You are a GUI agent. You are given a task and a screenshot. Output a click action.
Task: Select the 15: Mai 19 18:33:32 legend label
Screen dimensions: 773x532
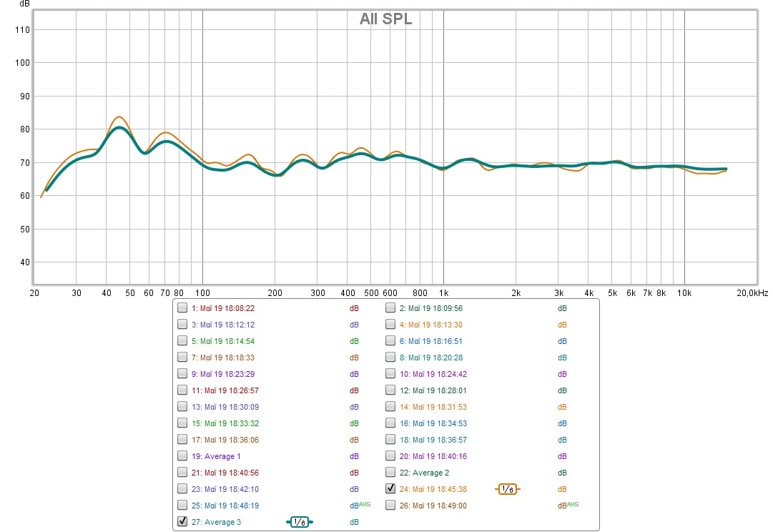[x=222, y=423]
